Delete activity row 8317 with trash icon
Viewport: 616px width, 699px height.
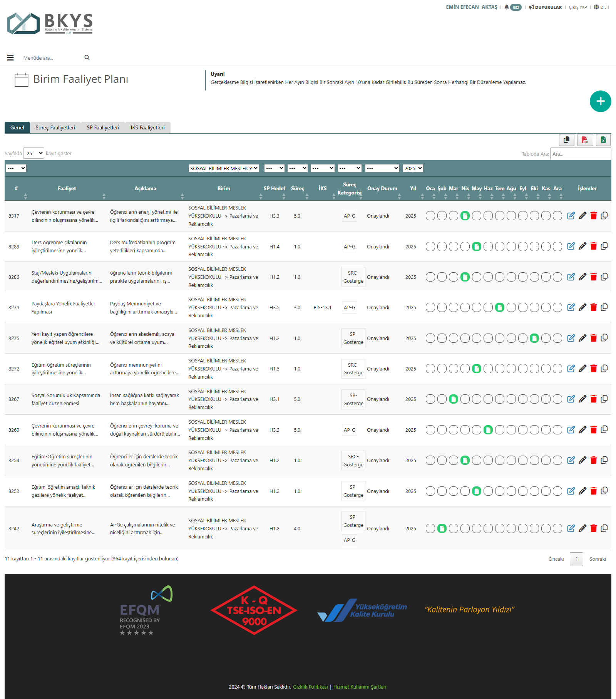(x=593, y=216)
